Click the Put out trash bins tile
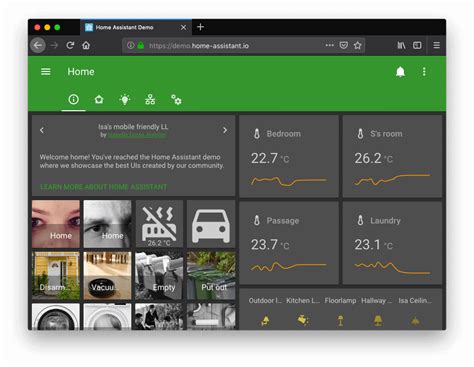The width and height of the screenshot is (474, 367). click(x=211, y=276)
